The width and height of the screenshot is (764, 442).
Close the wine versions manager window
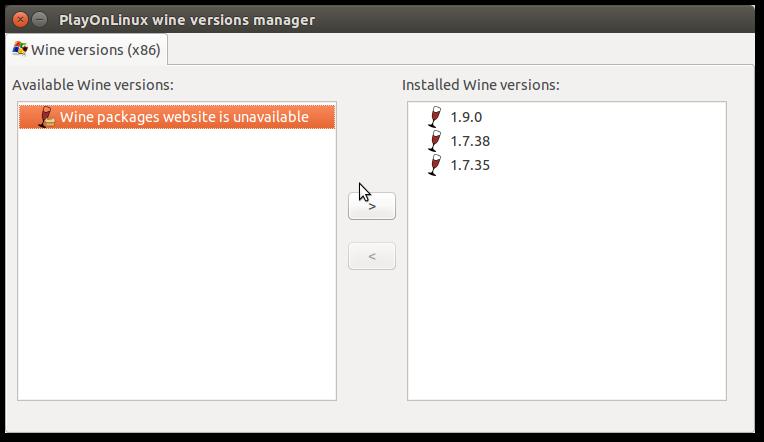(x=21, y=19)
